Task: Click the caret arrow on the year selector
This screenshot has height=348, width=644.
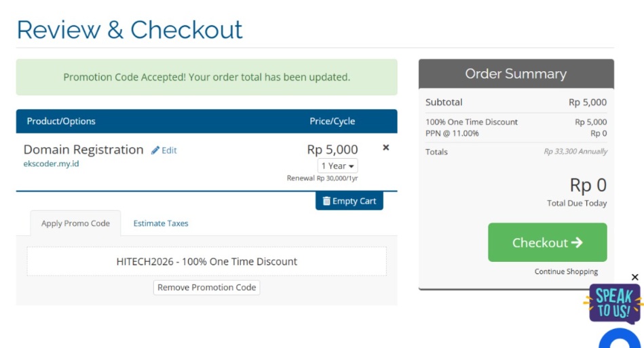Action: click(351, 166)
